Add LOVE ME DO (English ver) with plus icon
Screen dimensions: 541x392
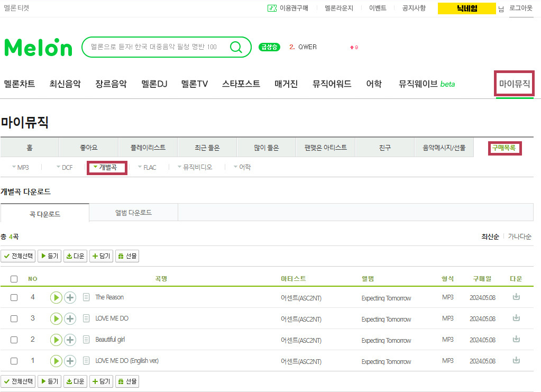(70, 361)
